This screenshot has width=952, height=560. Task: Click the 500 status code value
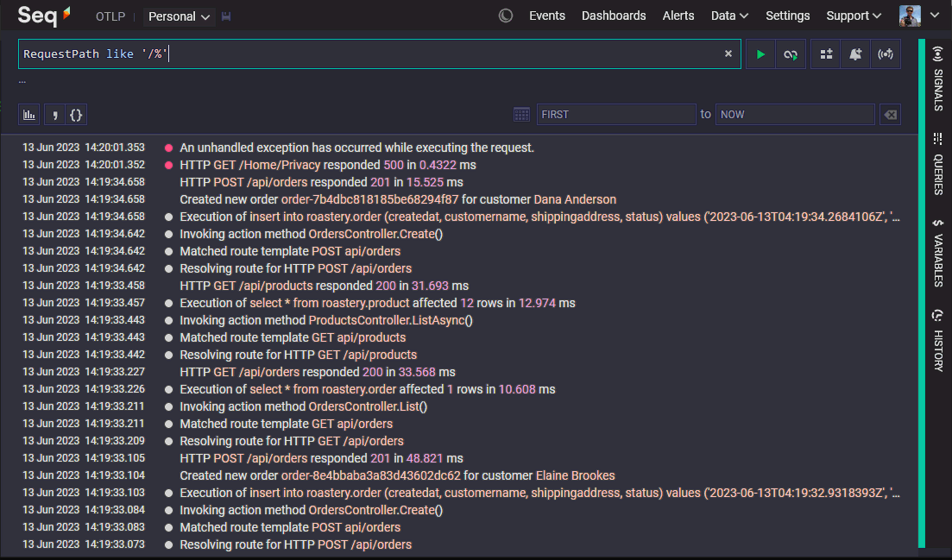[394, 165]
